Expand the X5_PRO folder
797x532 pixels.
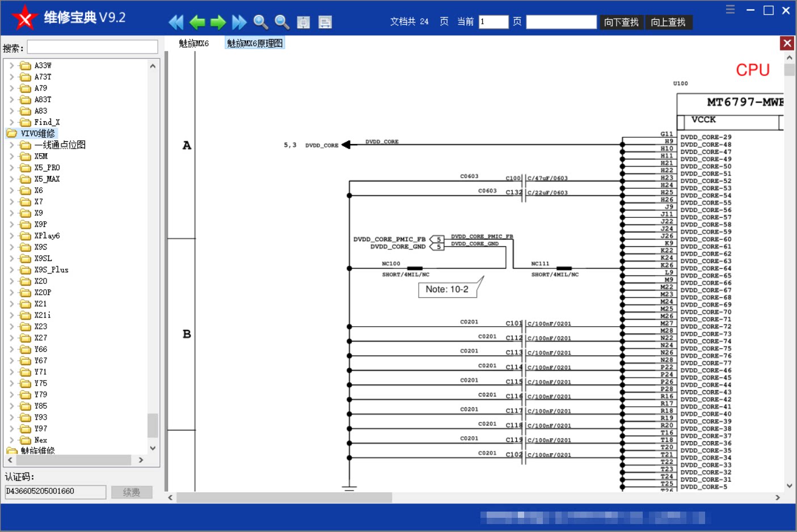[12, 168]
